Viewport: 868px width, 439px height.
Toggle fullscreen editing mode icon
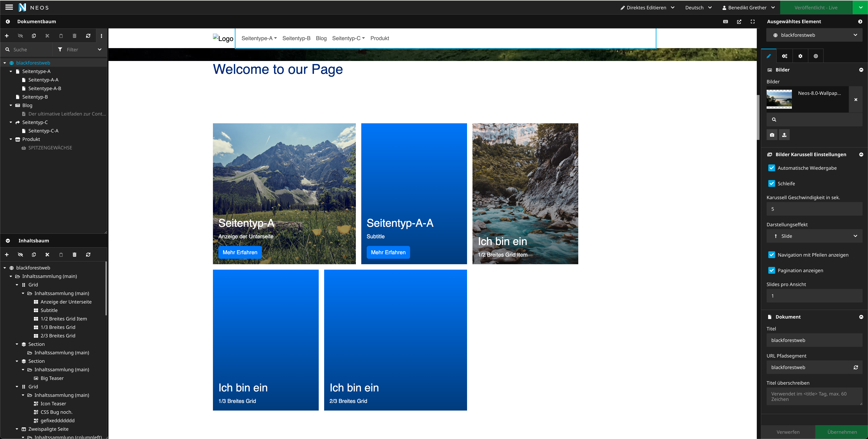[x=752, y=22]
